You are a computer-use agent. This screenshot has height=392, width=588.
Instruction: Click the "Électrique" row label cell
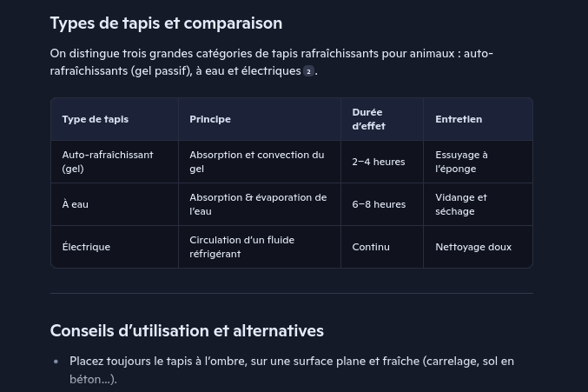pos(86,247)
